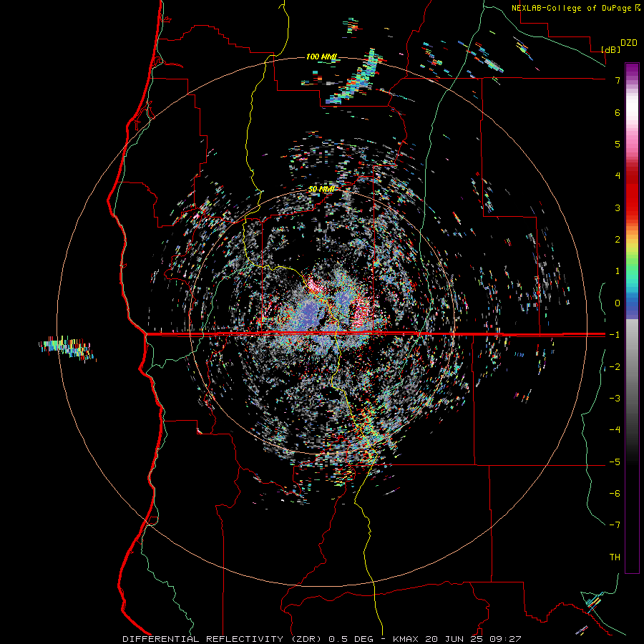This screenshot has height=644, width=644.
Task: Click the 2 value on color scale
Action: point(618,240)
